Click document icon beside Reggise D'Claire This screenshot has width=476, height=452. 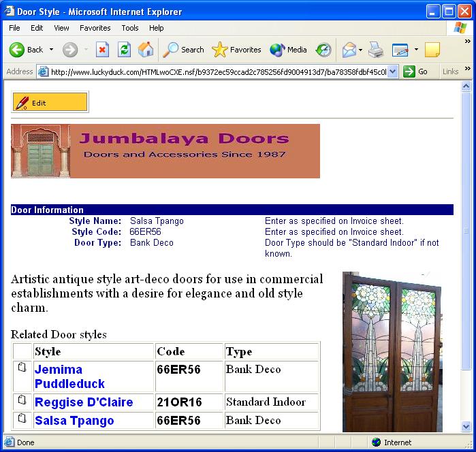click(x=22, y=400)
